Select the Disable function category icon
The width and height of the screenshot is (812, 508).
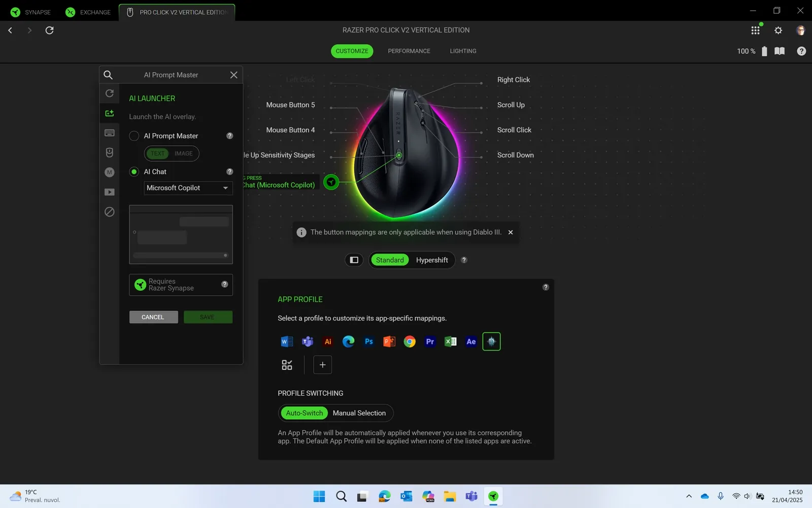[109, 212]
